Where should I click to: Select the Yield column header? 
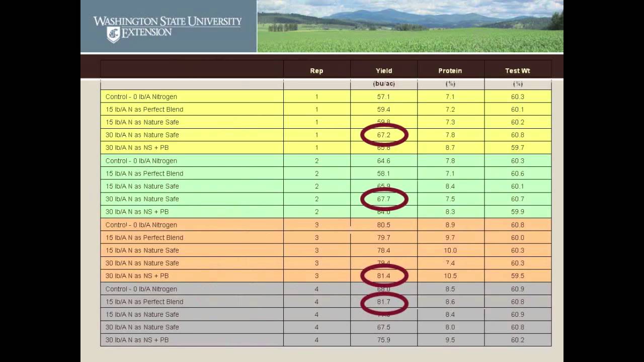pos(384,71)
